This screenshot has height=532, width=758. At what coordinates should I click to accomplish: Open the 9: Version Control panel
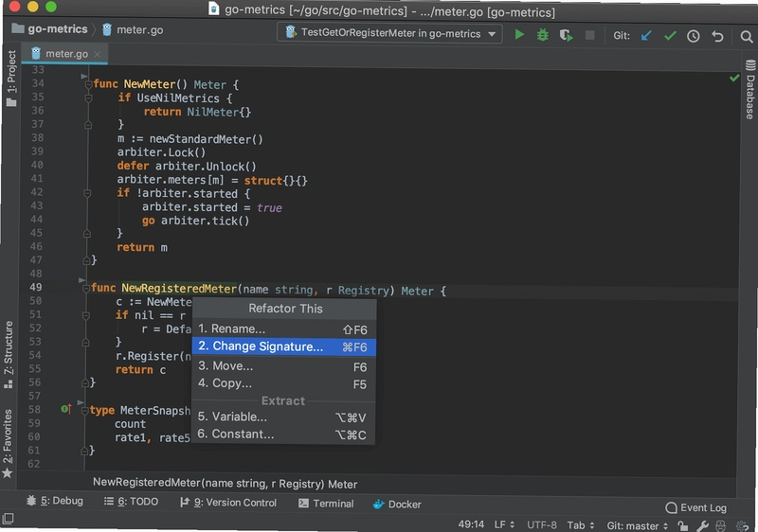click(x=228, y=503)
